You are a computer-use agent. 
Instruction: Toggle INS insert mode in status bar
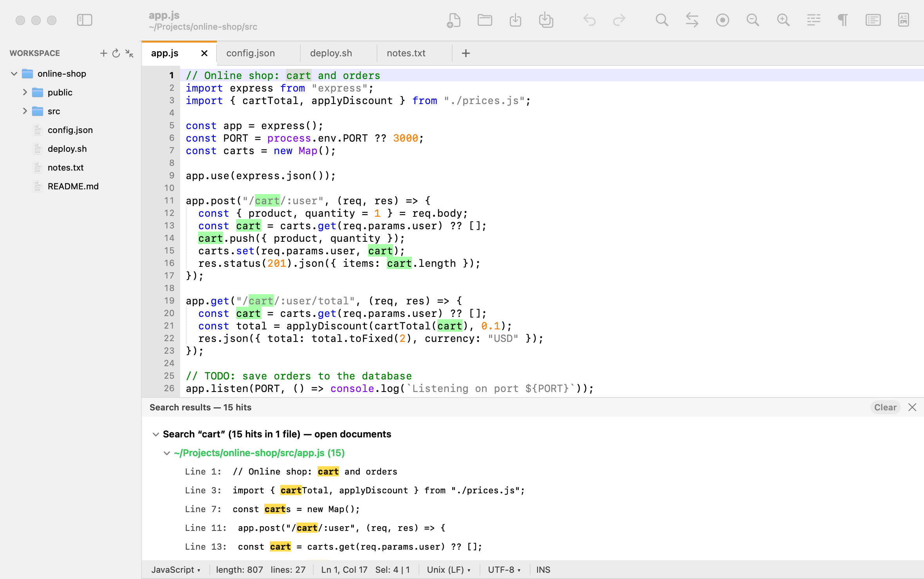click(543, 570)
